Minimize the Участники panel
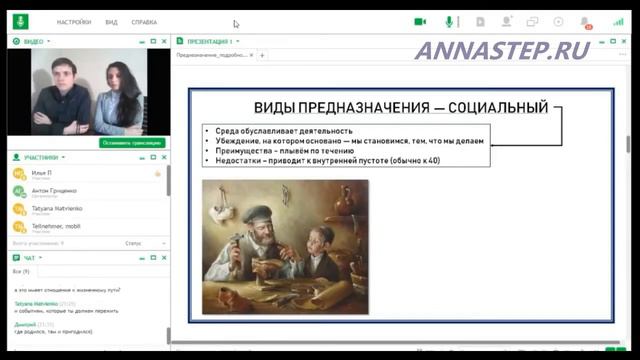The width and height of the screenshot is (640, 360). coord(142,158)
